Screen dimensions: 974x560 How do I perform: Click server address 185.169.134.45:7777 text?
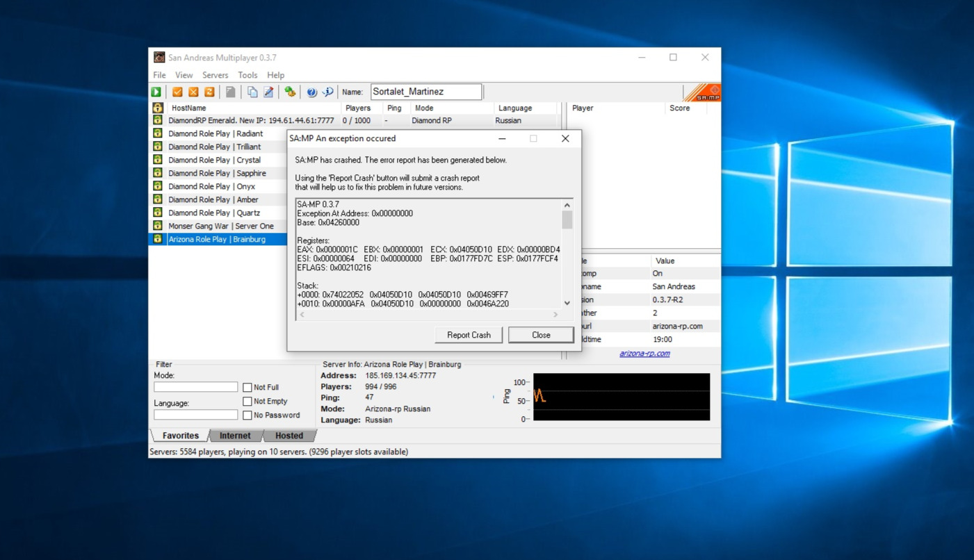tap(400, 375)
